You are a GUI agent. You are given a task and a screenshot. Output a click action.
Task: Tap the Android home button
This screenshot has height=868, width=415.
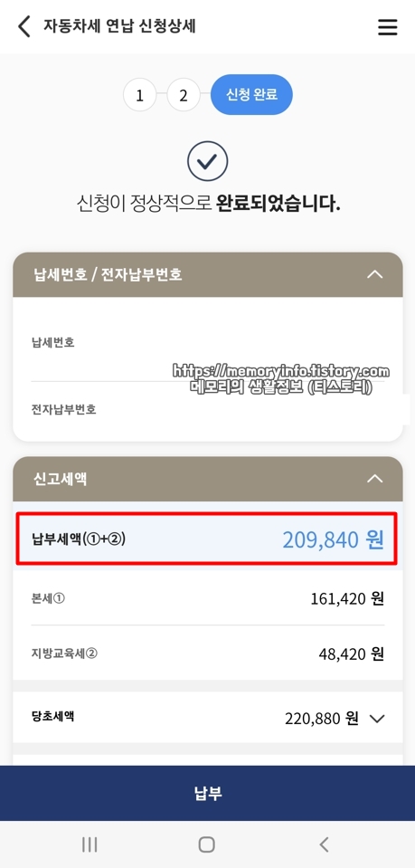[207, 844]
